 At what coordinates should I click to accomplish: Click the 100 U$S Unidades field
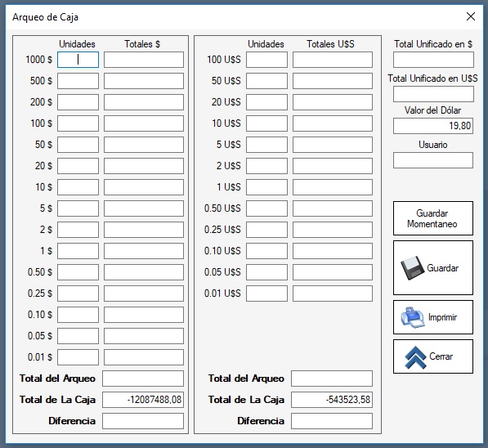click(266, 60)
